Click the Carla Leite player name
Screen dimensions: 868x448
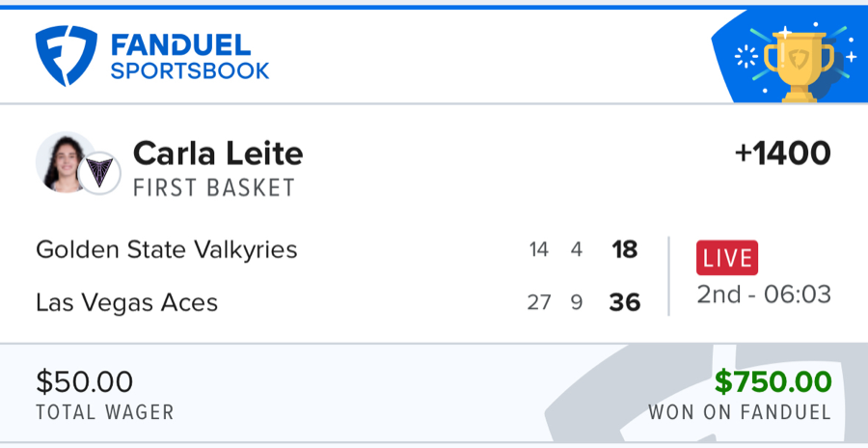217,154
